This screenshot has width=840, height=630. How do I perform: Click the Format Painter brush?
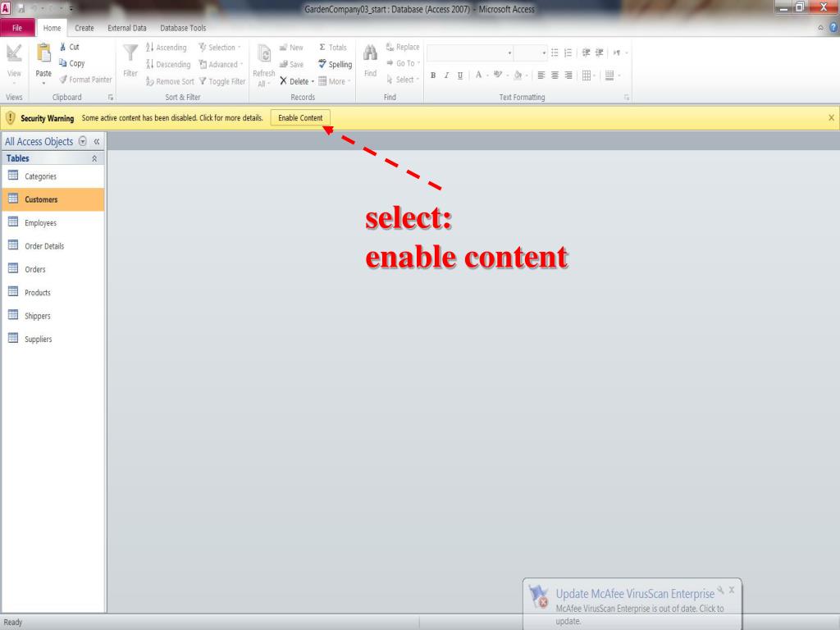(x=63, y=80)
